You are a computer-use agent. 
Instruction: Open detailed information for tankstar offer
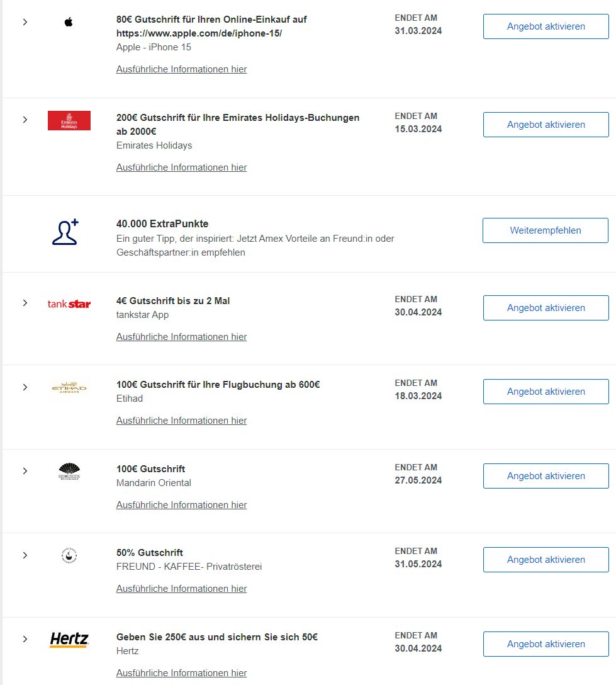pos(181,337)
